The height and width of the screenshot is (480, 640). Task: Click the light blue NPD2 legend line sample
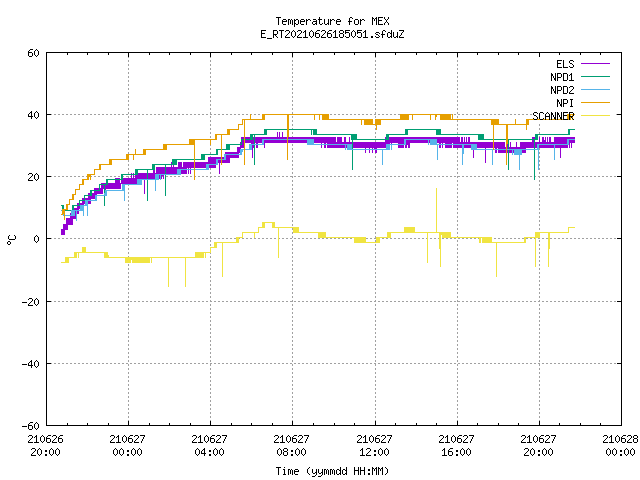point(595,90)
